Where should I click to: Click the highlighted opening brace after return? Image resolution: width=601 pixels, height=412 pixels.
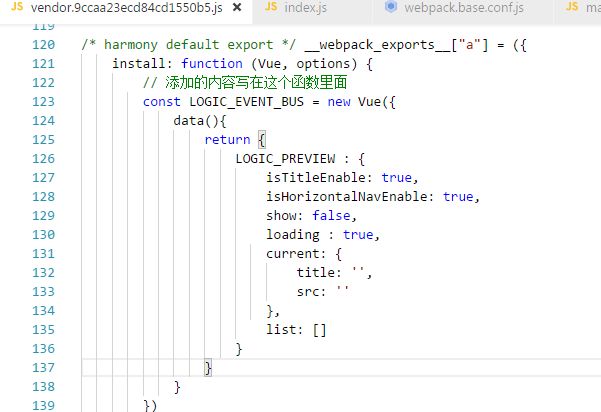pyautogui.click(x=262, y=140)
